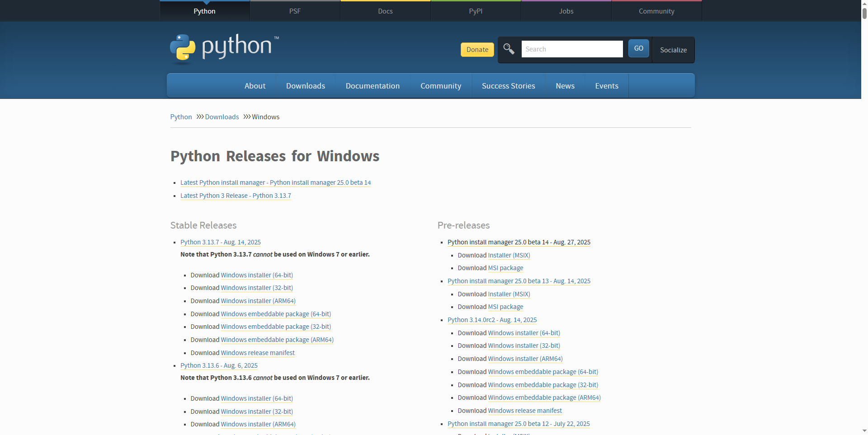868x435 pixels.
Task: Open Community in the blue main navigation
Action: 441,86
